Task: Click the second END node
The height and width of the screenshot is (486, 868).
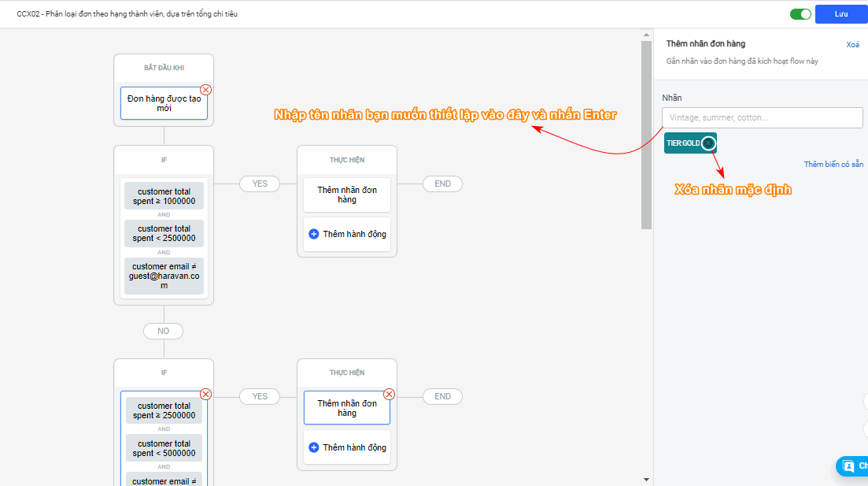Action: coord(442,396)
